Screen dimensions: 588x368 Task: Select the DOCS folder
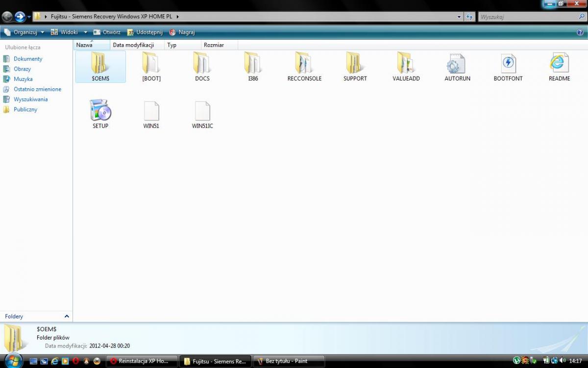pos(202,67)
